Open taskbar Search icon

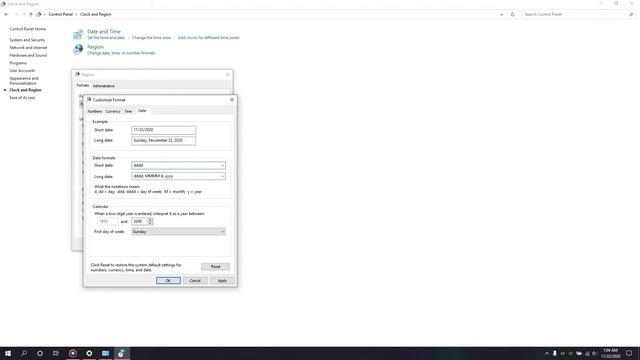[24, 353]
